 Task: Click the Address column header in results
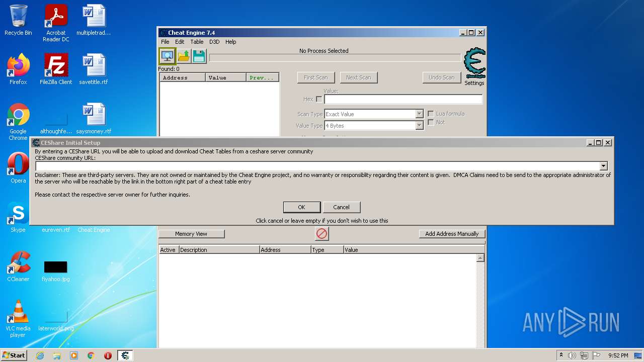tap(183, 78)
